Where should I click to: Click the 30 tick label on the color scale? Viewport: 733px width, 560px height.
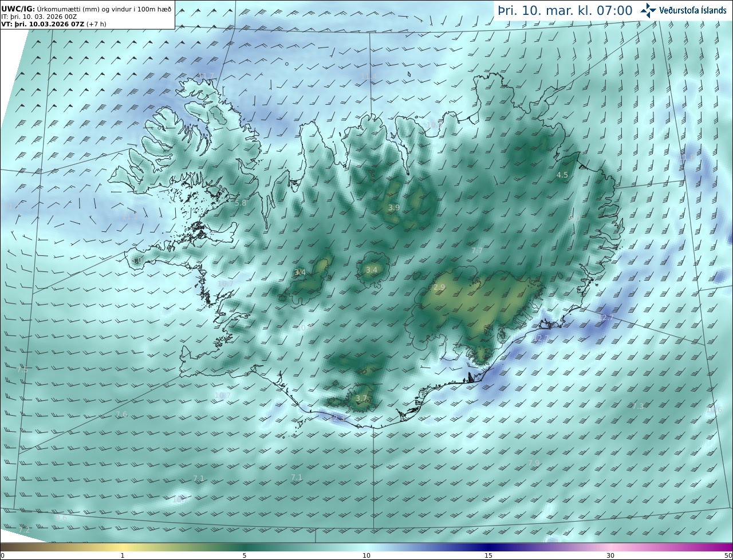pos(610,555)
